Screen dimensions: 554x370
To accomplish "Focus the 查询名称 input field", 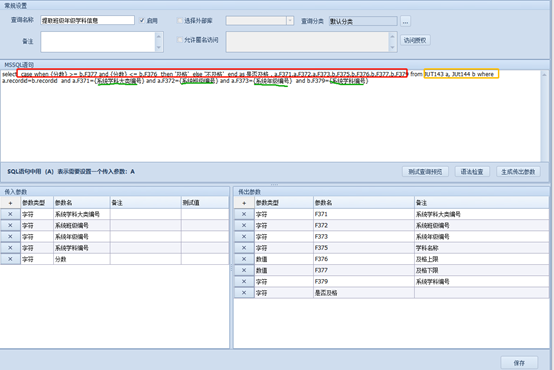I will (87, 20).
